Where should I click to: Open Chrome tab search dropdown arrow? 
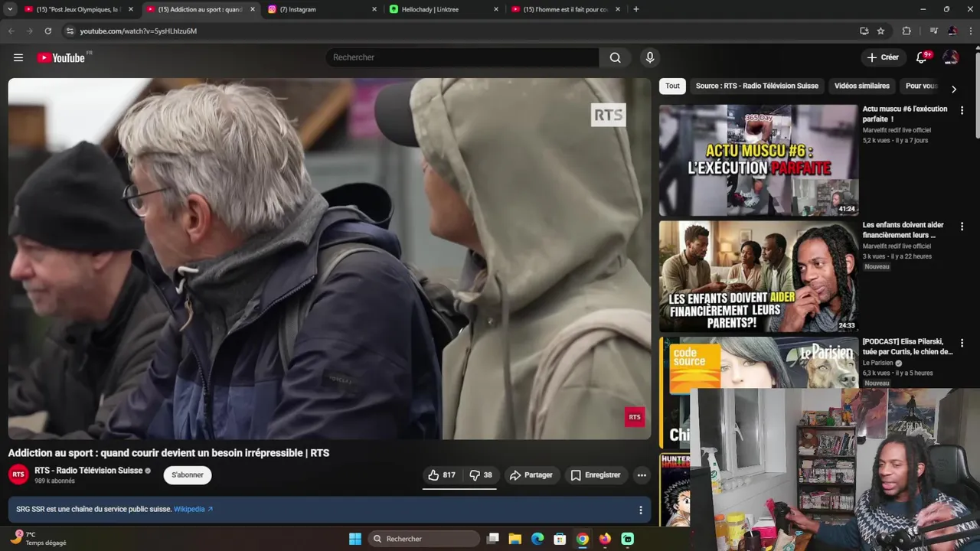point(10,9)
